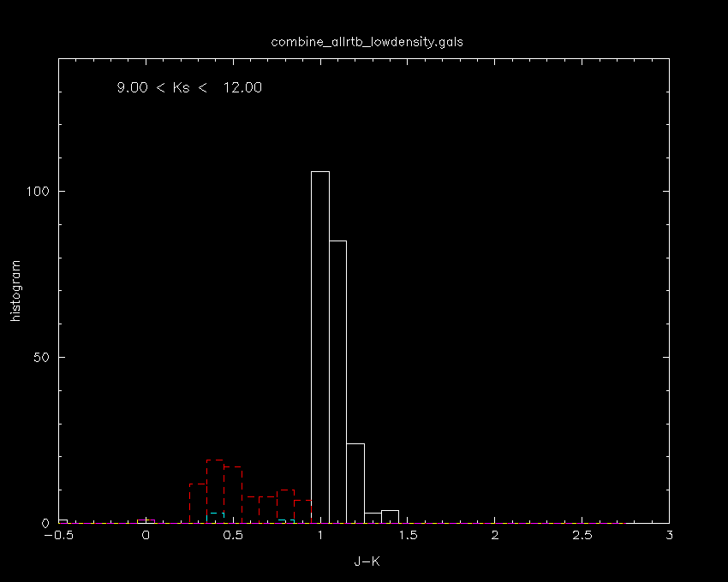The width and height of the screenshot is (728, 582).
Task: Click the 'histogram' y-axis label
Action: point(15,291)
